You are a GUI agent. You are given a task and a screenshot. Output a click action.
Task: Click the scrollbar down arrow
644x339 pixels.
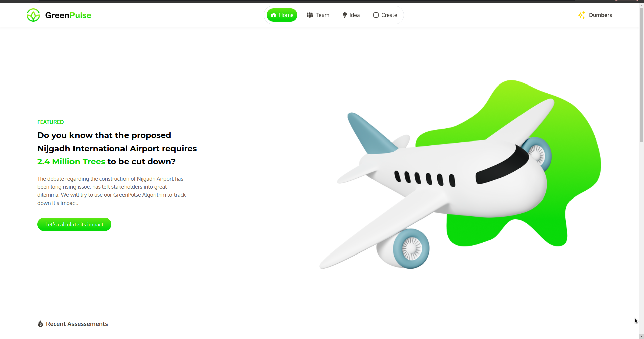(641, 336)
